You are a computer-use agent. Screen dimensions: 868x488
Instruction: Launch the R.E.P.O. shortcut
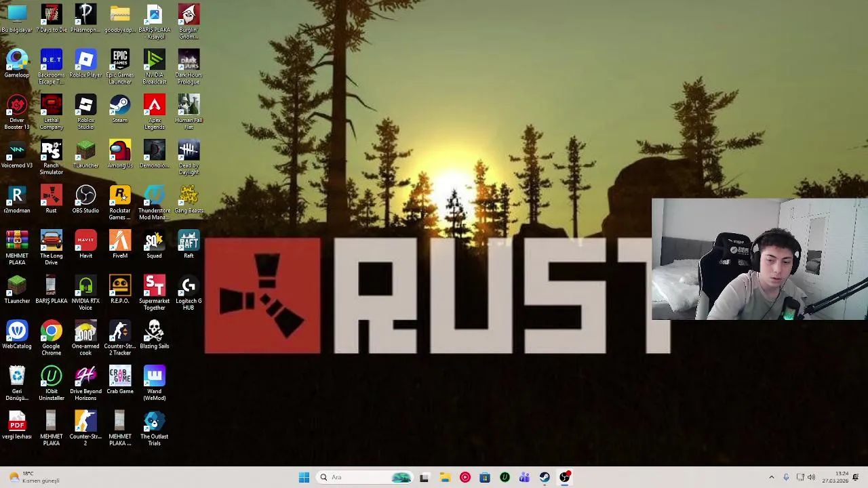tap(120, 290)
